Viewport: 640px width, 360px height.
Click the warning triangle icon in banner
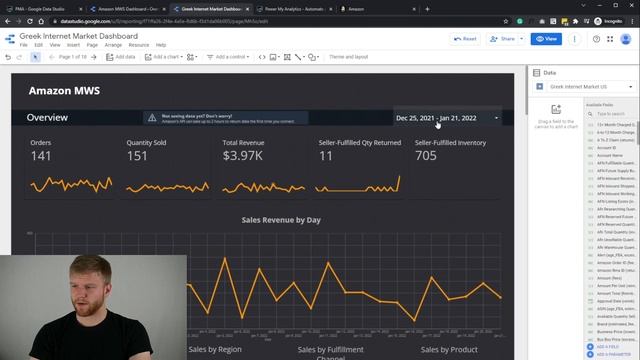click(x=152, y=118)
